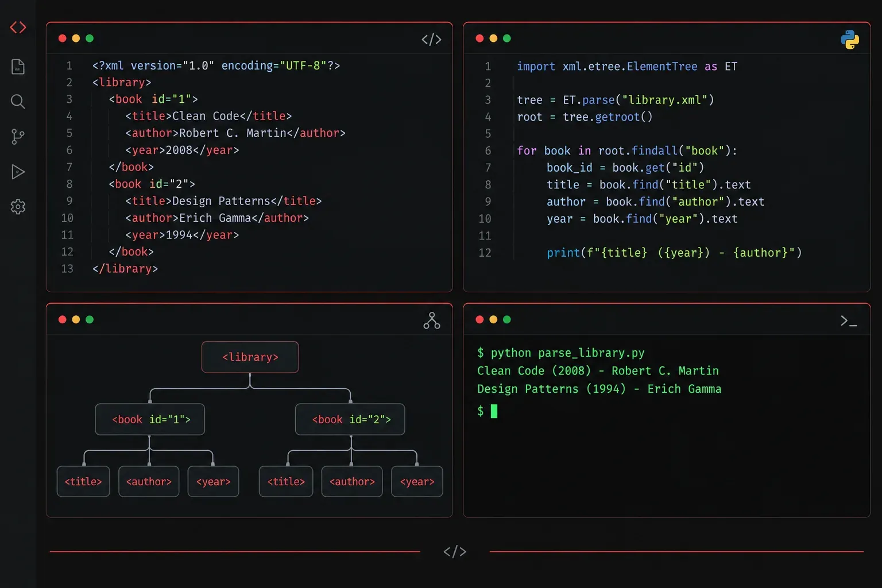
Task: Click line number 12 in Python editor gutter
Action: tap(485, 253)
